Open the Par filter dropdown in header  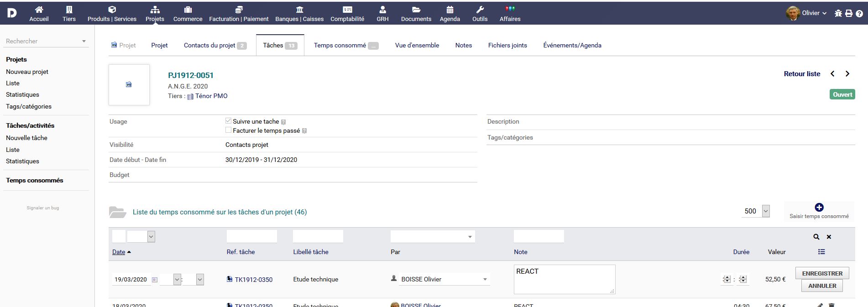click(433, 236)
